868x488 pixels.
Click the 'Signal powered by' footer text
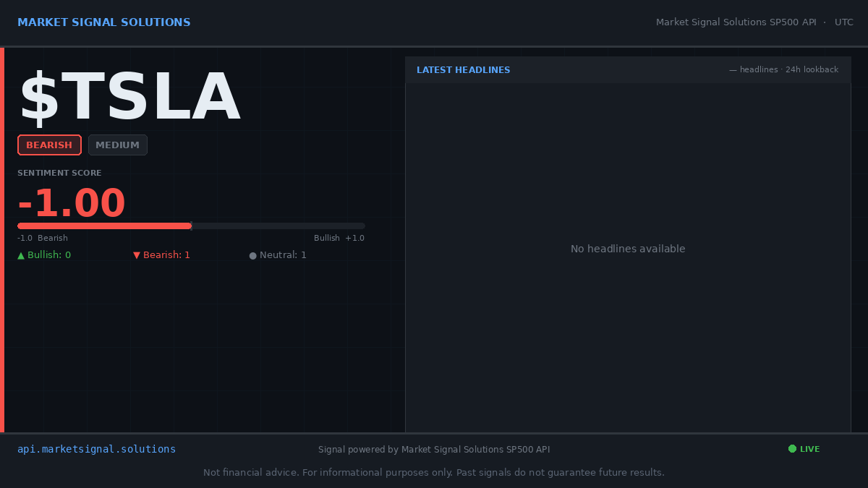pyautogui.click(x=434, y=450)
